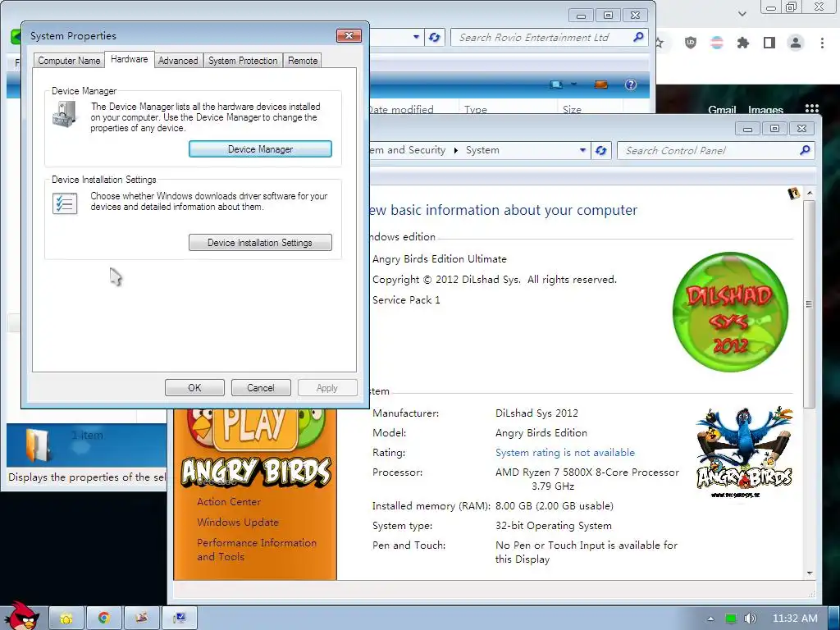Screen dimensions: 840x630
Task: Open the System Protection tab
Action: [243, 61]
